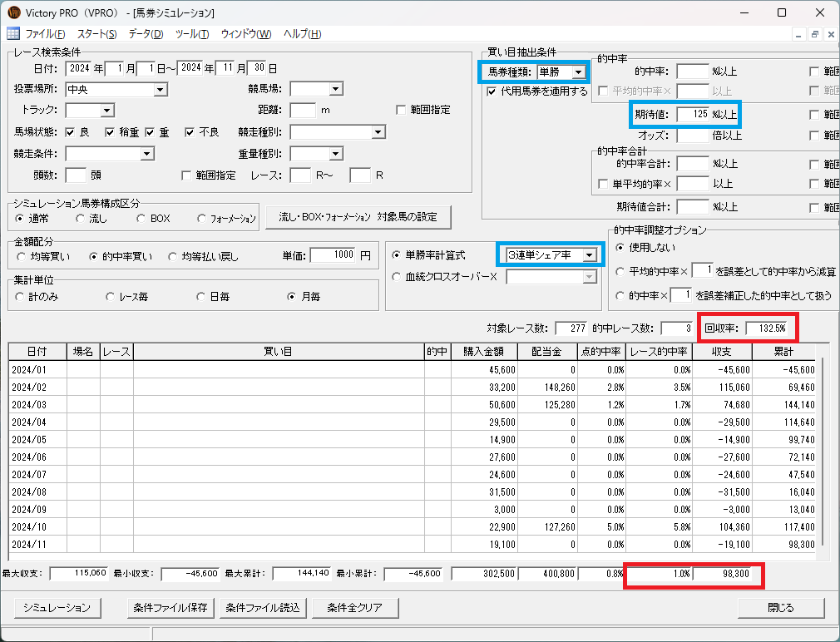Open the disabled 血統クロスオーバー dropdown
The image size is (840, 642).
(590, 277)
